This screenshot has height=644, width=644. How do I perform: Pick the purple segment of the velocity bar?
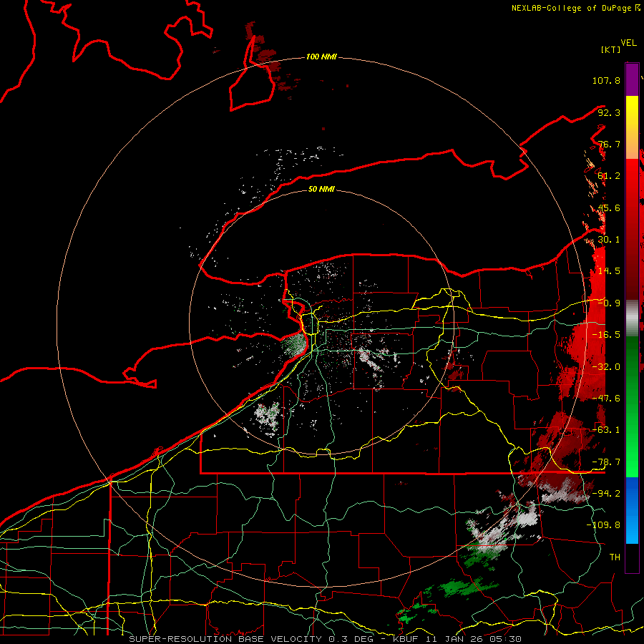coord(632,79)
